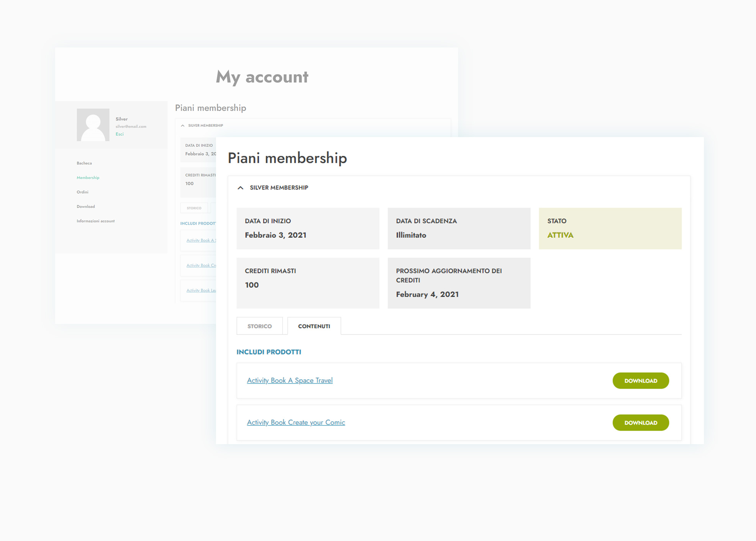Image resolution: width=756 pixels, height=541 pixels.
Task: Download Activity Book A Space Travel
Action: [x=640, y=381]
